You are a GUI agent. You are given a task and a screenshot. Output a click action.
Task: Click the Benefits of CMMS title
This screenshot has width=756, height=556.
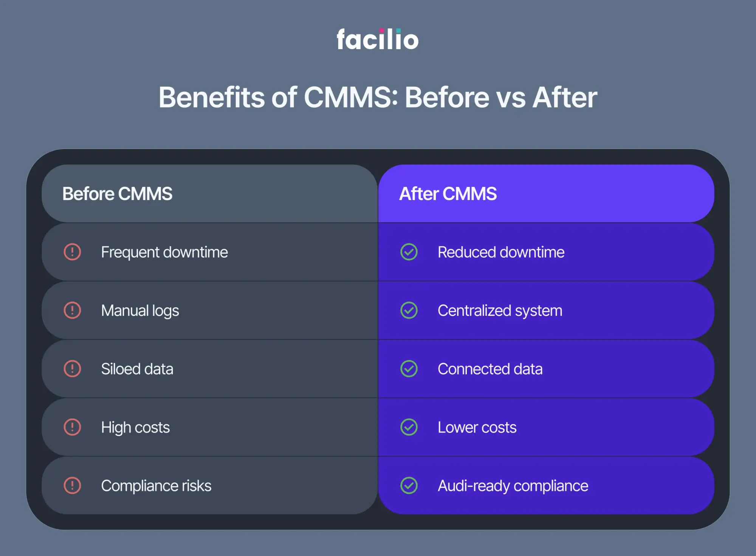[378, 98]
